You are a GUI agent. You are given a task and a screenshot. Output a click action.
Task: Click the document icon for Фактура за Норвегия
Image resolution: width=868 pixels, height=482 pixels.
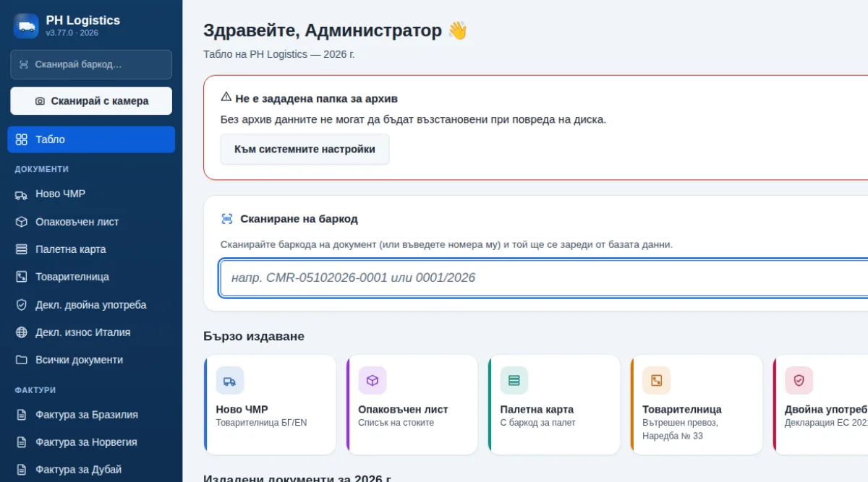pos(22,442)
